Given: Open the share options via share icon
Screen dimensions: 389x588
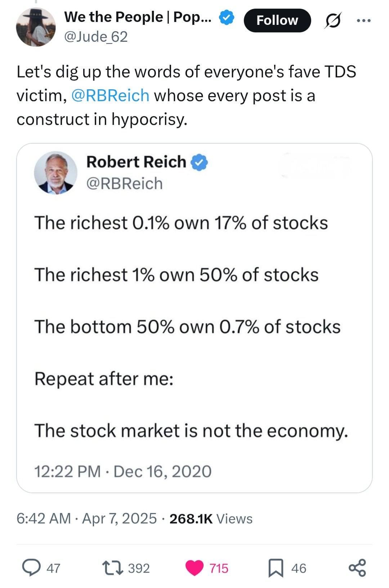Looking at the screenshot, I should (356, 568).
